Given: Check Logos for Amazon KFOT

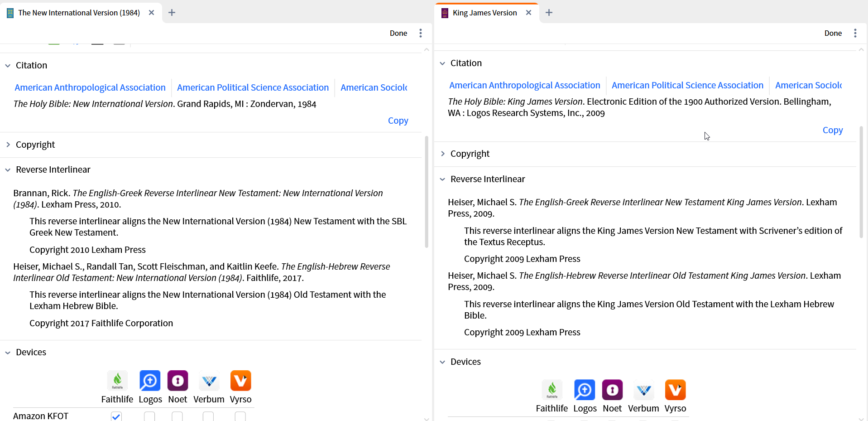Looking at the screenshot, I should [149, 416].
